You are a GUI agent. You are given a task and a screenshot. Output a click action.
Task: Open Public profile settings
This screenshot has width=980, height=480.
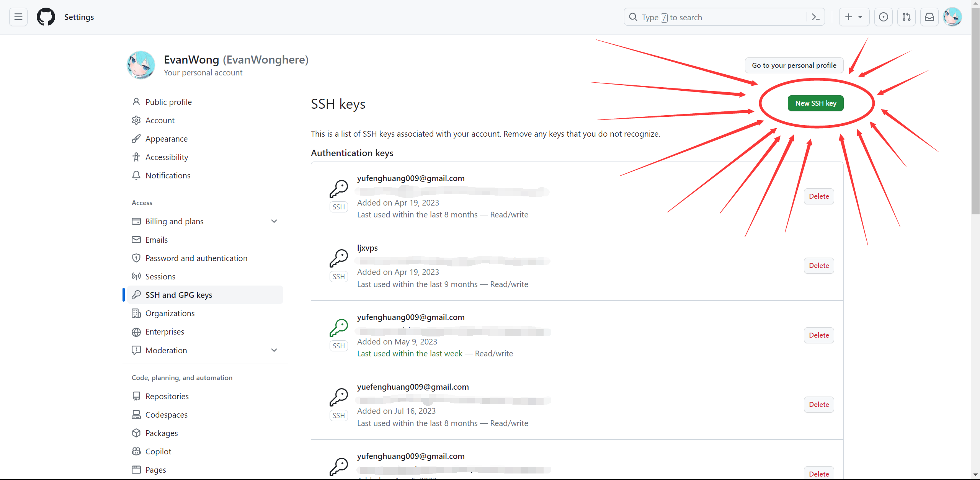tap(168, 102)
